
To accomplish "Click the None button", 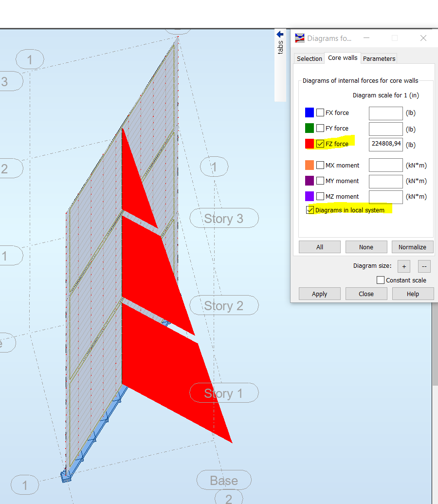I will click(x=366, y=247).
